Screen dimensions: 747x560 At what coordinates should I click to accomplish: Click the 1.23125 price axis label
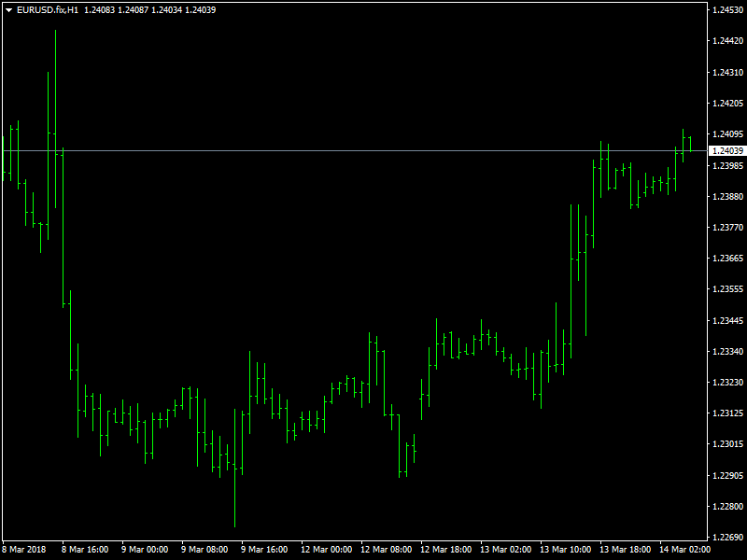pyautogui.click(x=727, y=413)
